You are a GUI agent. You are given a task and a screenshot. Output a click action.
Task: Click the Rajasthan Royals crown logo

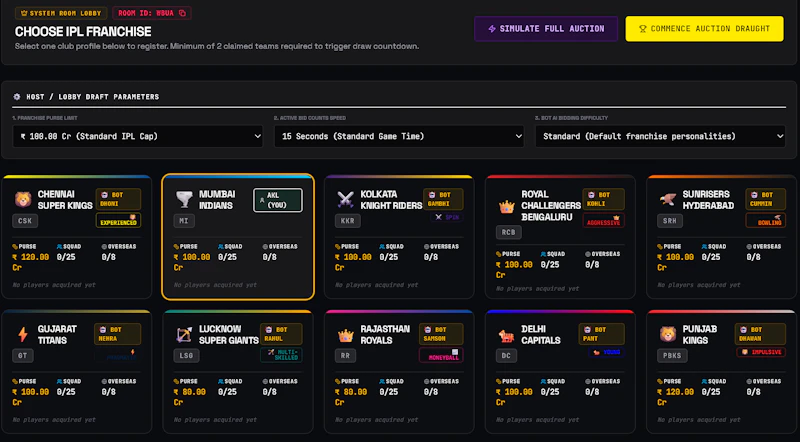345,335
